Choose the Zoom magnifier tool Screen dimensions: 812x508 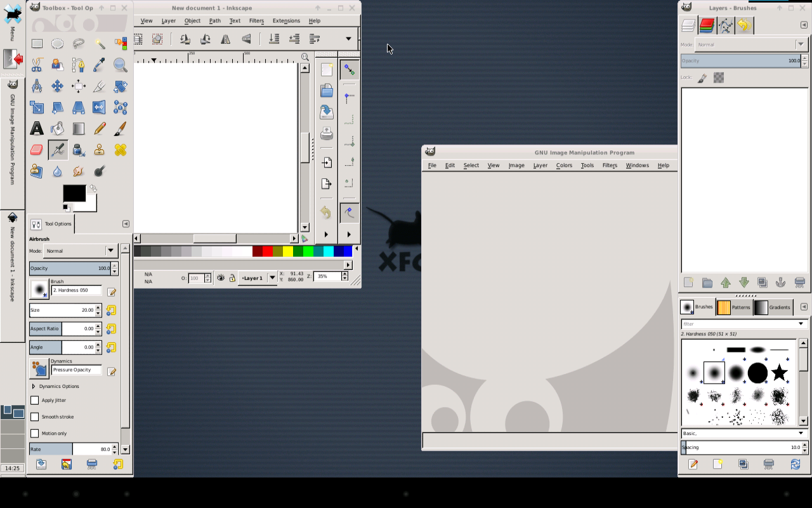121,65
